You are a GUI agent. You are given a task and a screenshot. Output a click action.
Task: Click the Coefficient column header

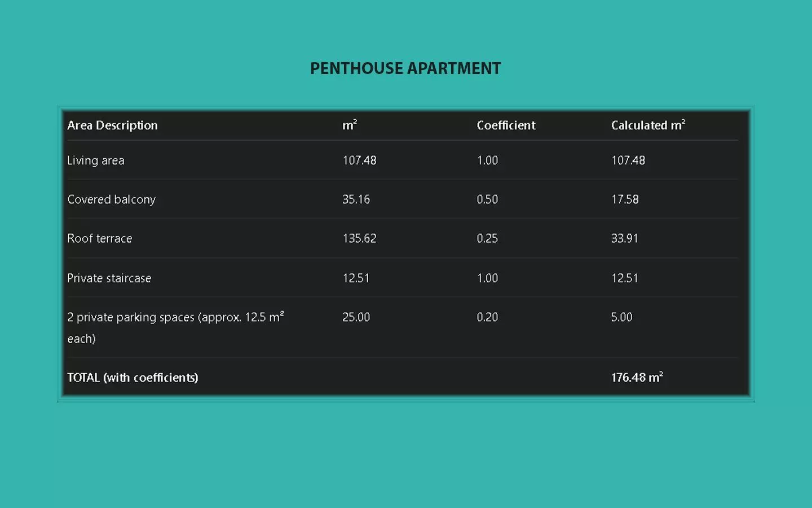tap(506, 125)
